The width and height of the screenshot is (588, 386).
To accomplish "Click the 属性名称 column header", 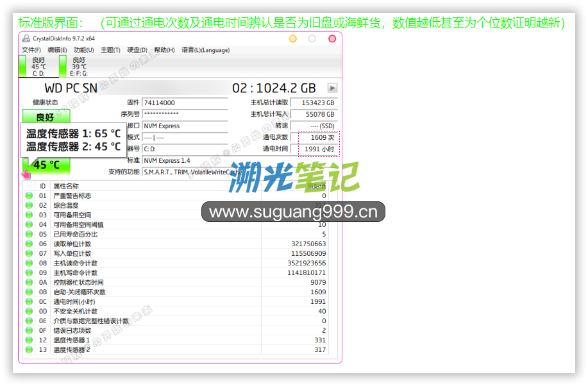I will click(x=65, y=186).
